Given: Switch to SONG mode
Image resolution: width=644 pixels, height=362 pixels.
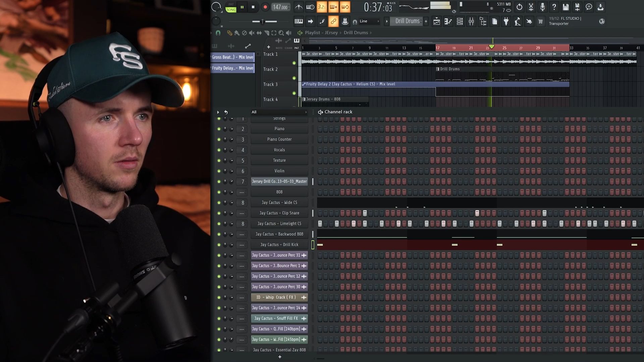Looking at the screenshot, I should click(x=231, y=10).
